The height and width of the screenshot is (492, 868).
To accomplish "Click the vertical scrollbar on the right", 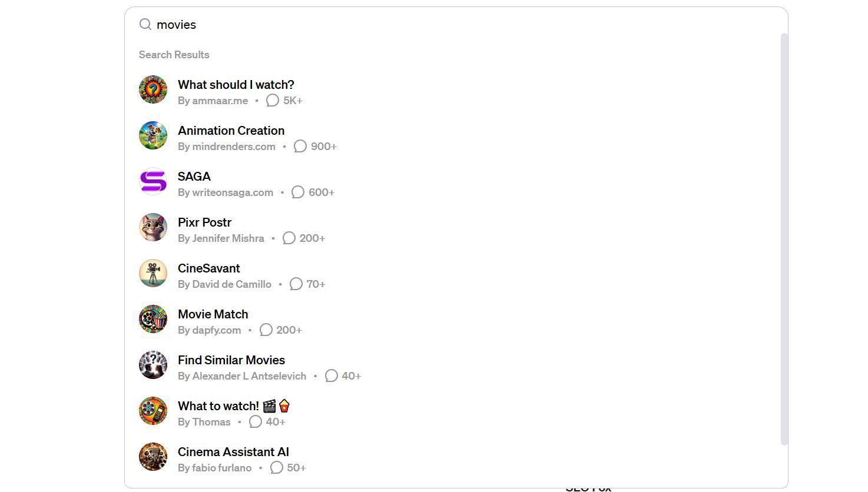I will click(783, 235).
